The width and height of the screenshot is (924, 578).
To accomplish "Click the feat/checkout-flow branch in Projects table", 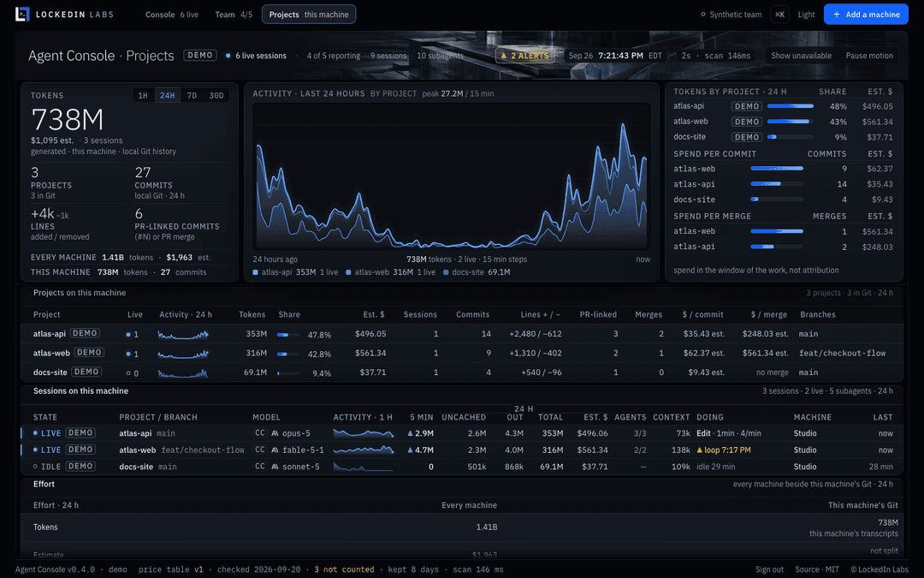I will [842, 354].
